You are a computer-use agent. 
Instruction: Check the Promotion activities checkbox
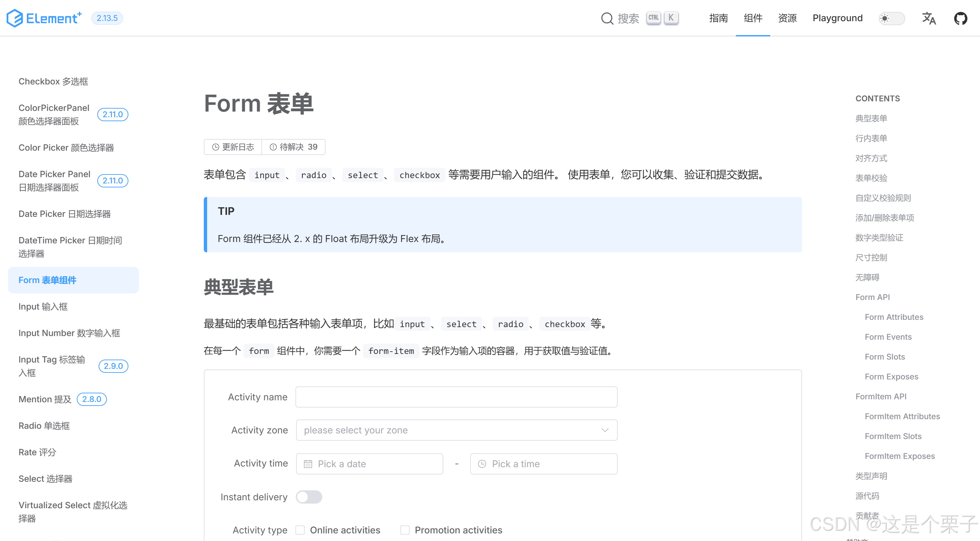[x=405, y=530]
